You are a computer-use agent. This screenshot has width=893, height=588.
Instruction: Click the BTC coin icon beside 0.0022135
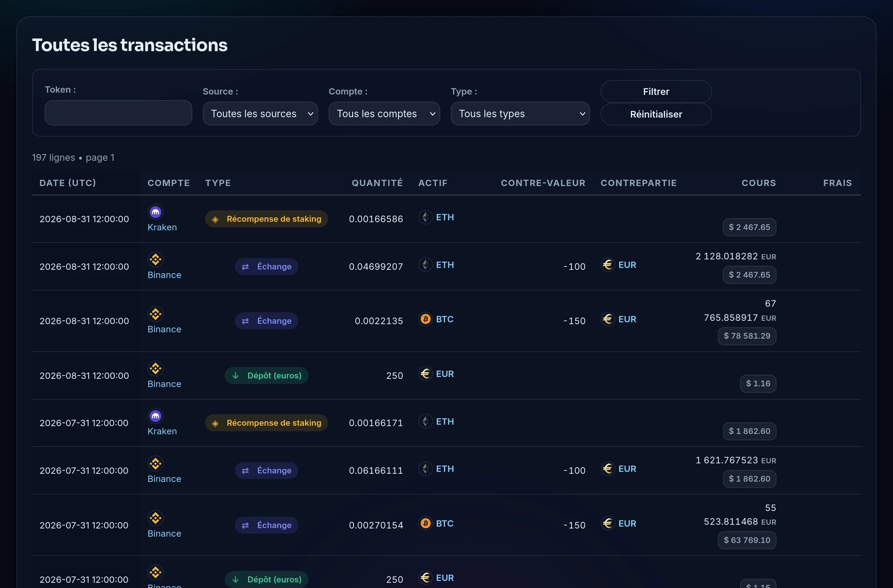coord(425,319)
